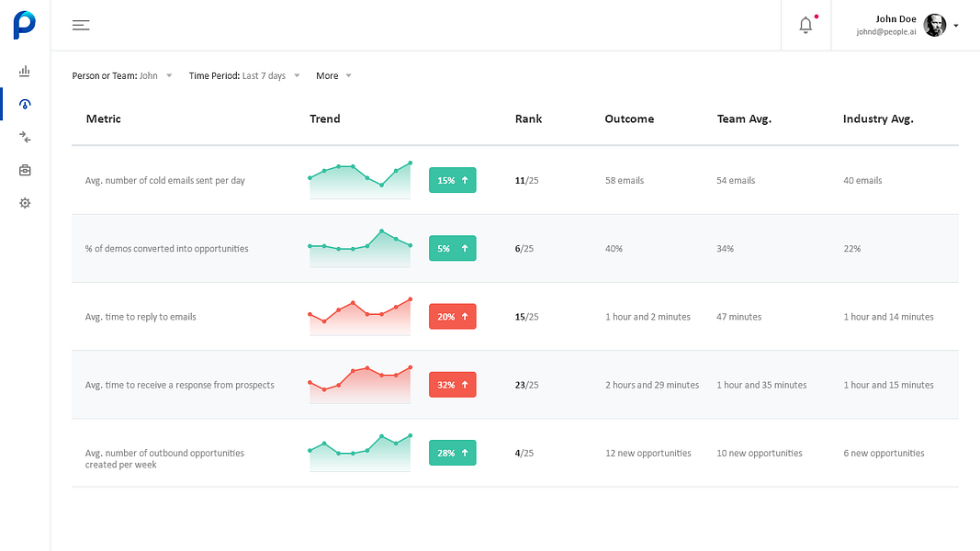Expand the More filters dropdown
Viewport: 980px width, 551px height.
333,75
